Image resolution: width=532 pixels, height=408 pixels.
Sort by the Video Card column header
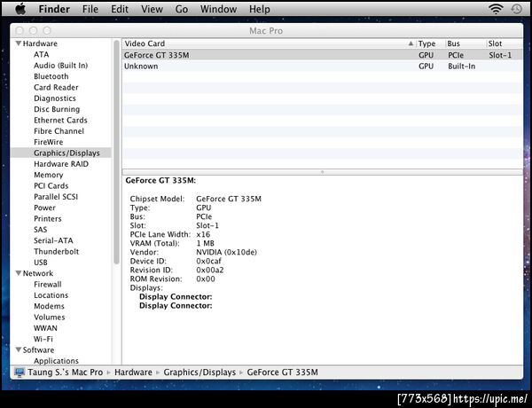[269, 43]
